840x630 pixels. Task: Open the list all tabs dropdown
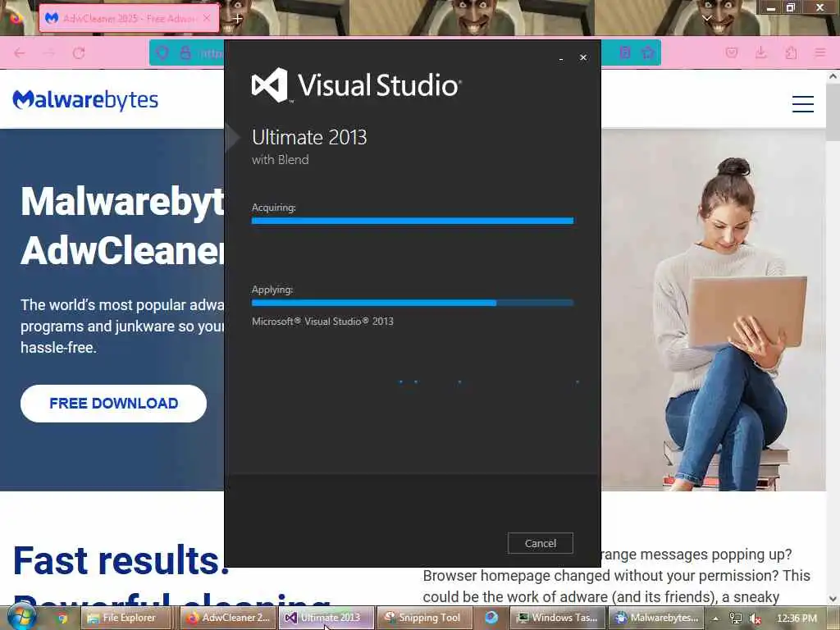(x=706, y=18)
